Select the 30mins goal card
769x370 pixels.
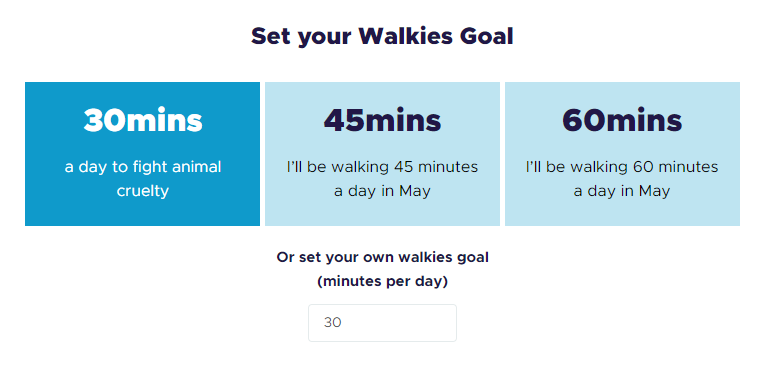(x=142, y=154)
